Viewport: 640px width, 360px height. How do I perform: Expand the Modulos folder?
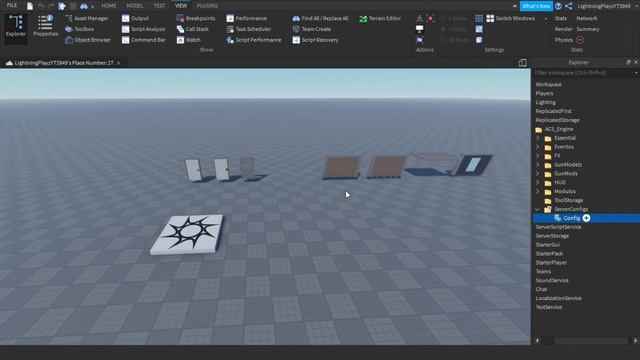(538, 191)
